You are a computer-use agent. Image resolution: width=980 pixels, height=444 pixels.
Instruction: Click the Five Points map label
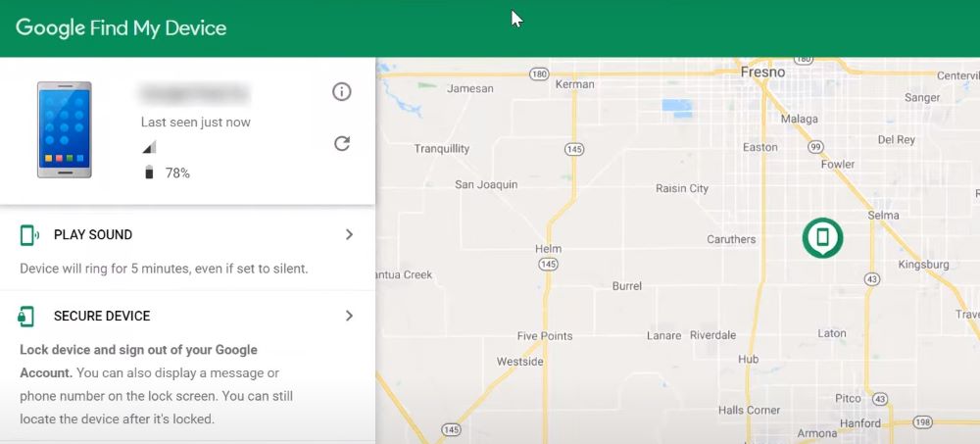pos(544,336)
